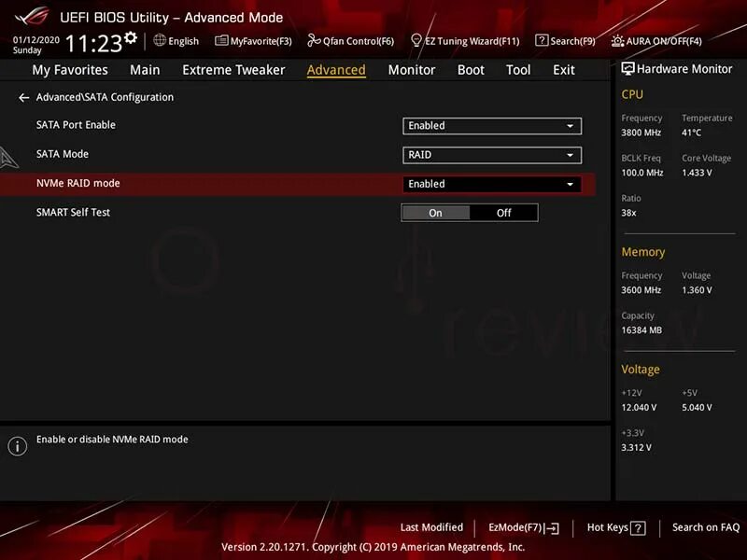This screenshot has width=747, height=560.
Task: Click the Search question-mark icon
Action: tap(542, 40)
